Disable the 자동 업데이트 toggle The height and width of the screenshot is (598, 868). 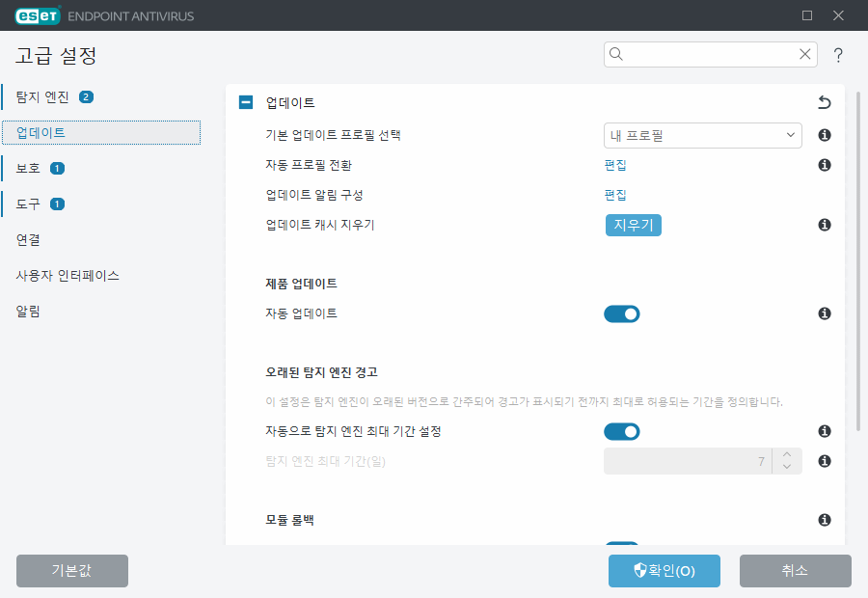(x=621, y=313)
